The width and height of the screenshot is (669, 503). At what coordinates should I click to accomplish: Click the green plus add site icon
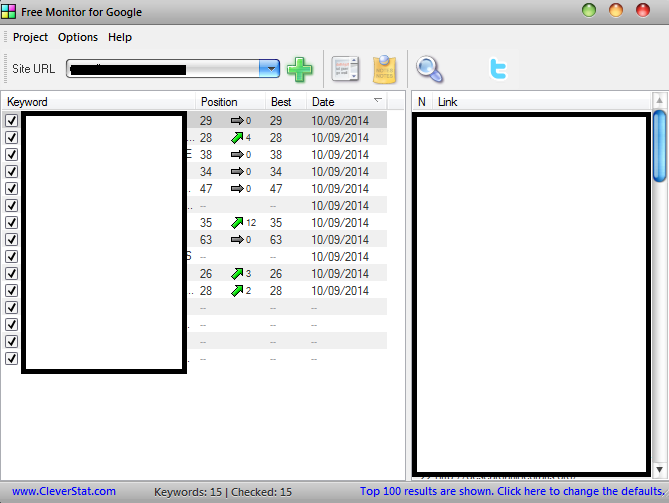300,69
